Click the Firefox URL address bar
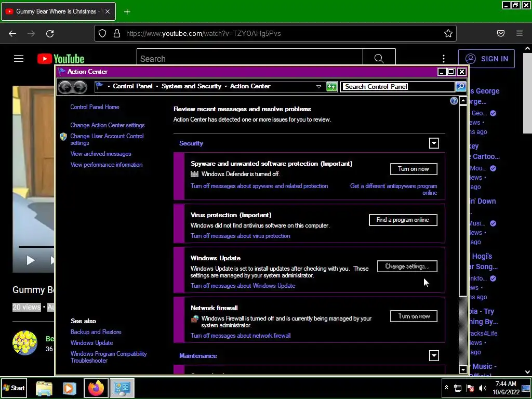Viewport: 532px width, 399px height. pos(275,33)
